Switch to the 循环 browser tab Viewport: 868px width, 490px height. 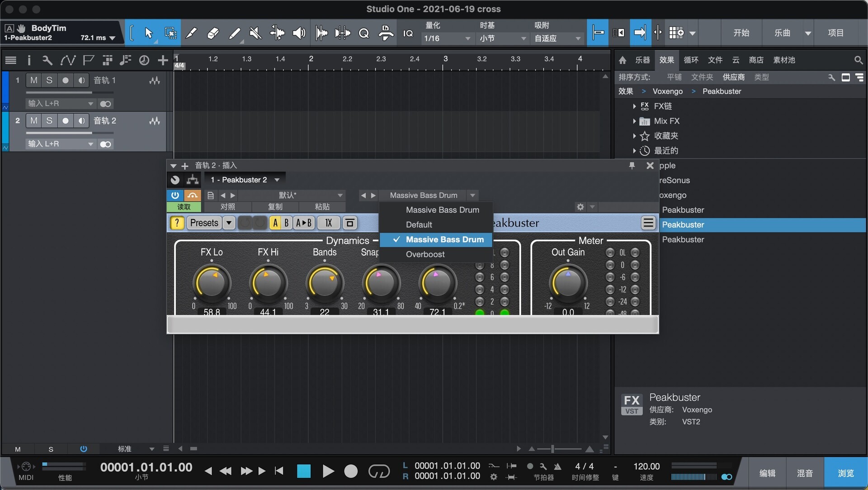[x=691, y=60]
